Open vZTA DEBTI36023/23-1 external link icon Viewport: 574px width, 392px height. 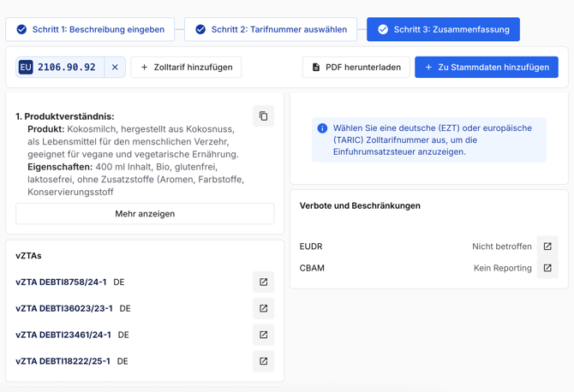click(x=263, y=308)
